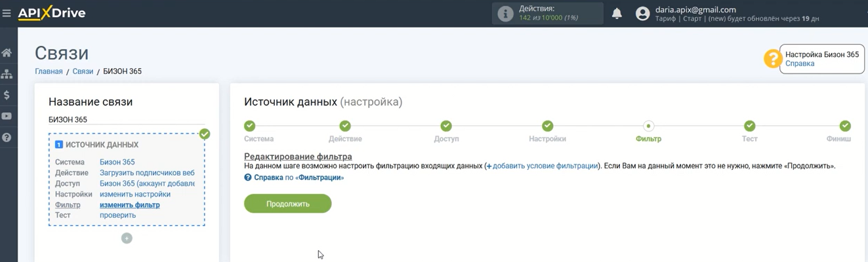Open the notifications bell
Viewport: 868px width, 262px height.
617,14
